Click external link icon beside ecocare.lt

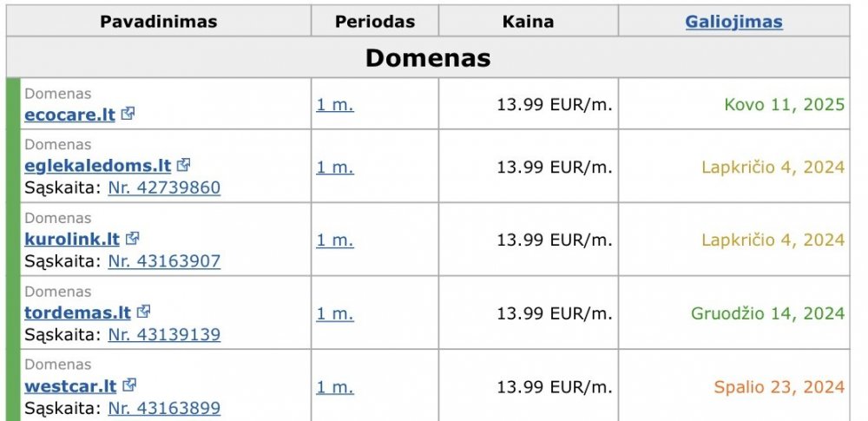click(x=128, y=114)
